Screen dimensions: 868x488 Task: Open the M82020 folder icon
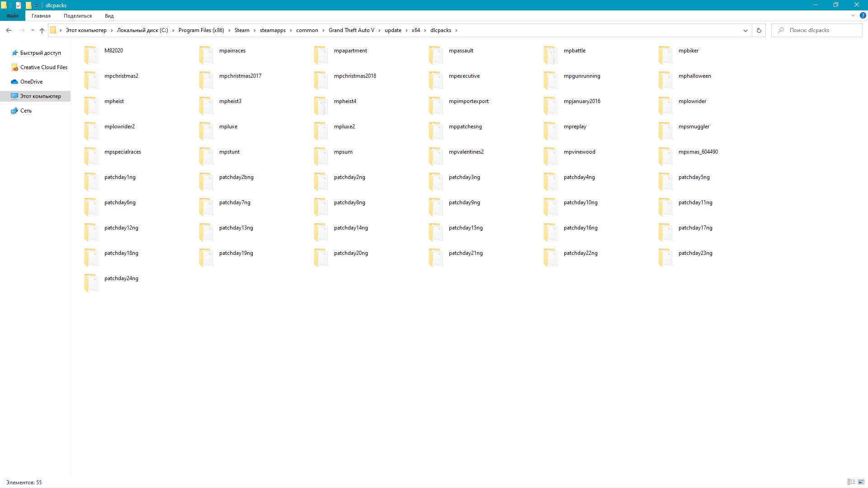pos(91,55)
